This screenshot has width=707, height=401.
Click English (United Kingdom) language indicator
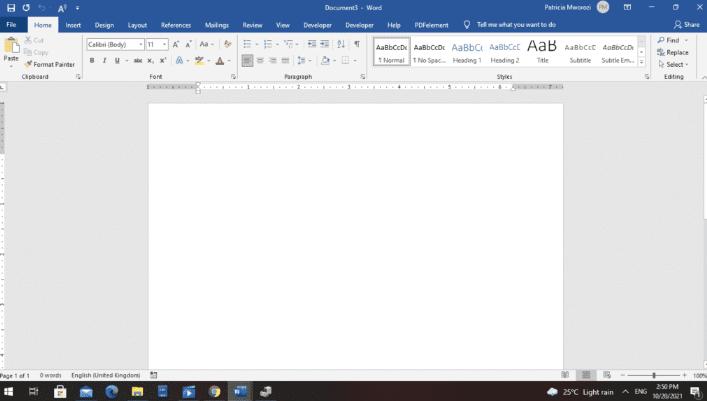coord(106,375)
